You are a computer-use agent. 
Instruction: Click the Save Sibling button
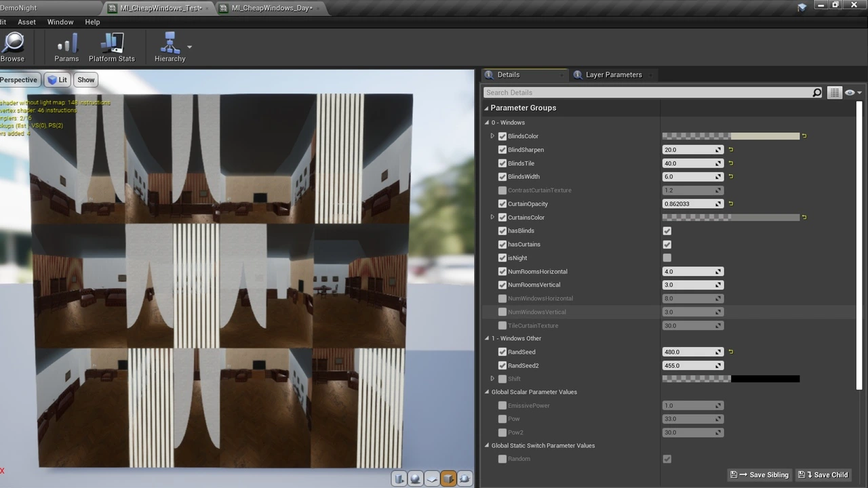pos(759,475)
